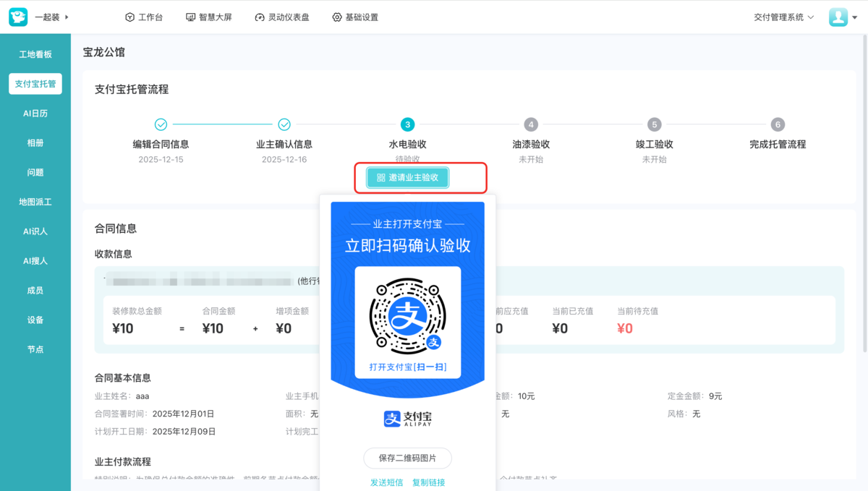
Task: Click the date 2025-12-15
Action: click(161, 159)
